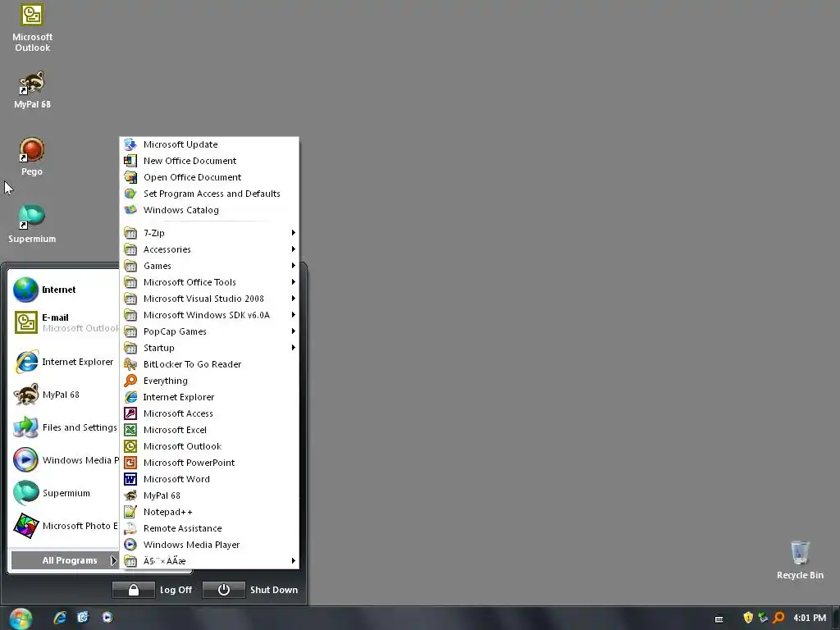
Task: Open Supermium desktop shortcut
Action: pos(32,224)
